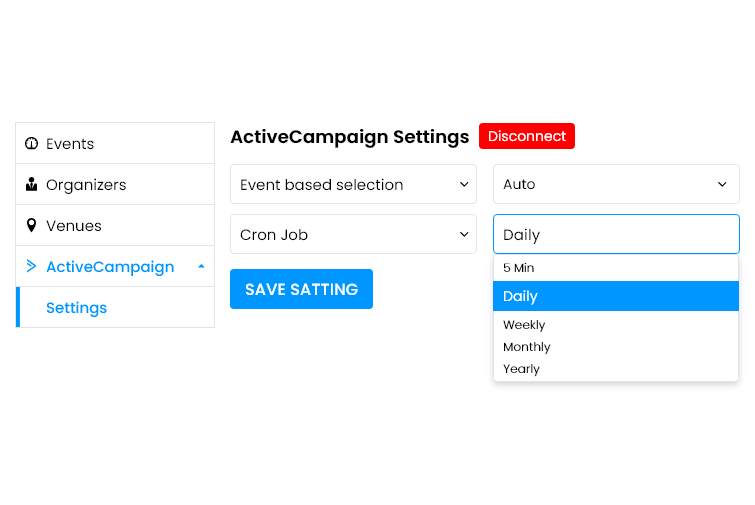Open the Event based selection dropdown
This screenshot has width=755, height=505.
353,184
